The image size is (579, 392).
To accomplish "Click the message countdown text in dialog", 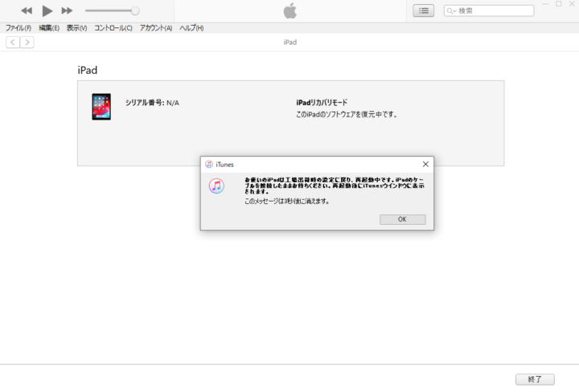I will tap(287, 202).
